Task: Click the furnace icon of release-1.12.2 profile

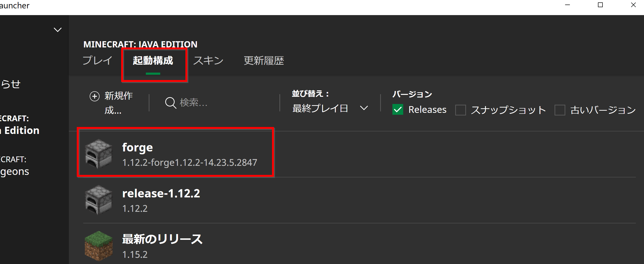Action: tap(99, 200)
